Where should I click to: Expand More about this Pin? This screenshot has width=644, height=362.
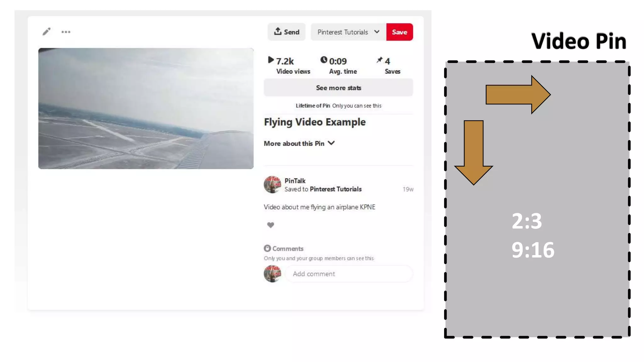(x=299, y=143)
